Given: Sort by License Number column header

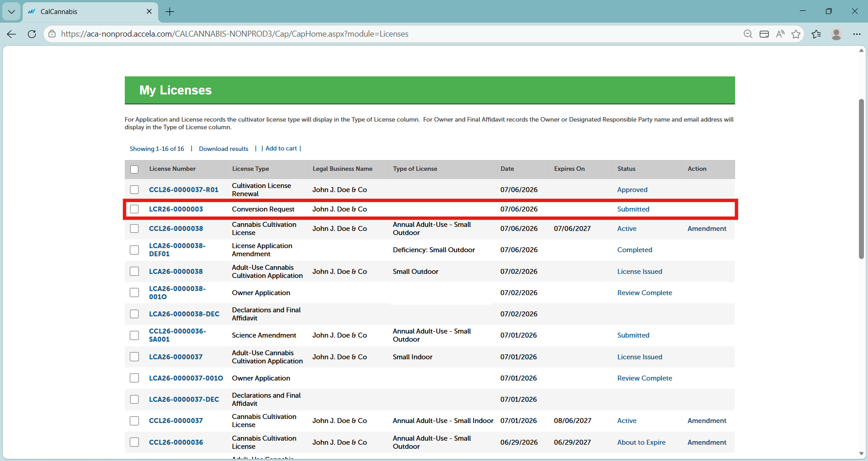Looking at the screenshot, I should point(172,169).
